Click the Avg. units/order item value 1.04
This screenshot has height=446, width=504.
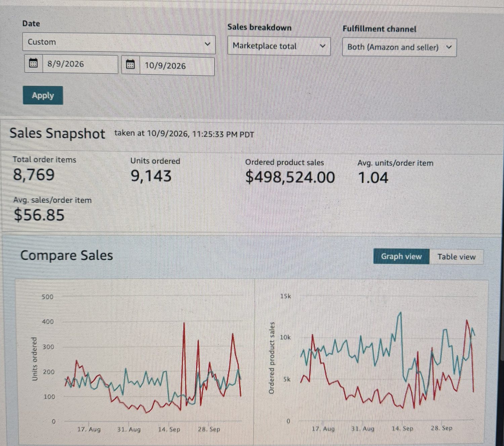pos(373,178)
